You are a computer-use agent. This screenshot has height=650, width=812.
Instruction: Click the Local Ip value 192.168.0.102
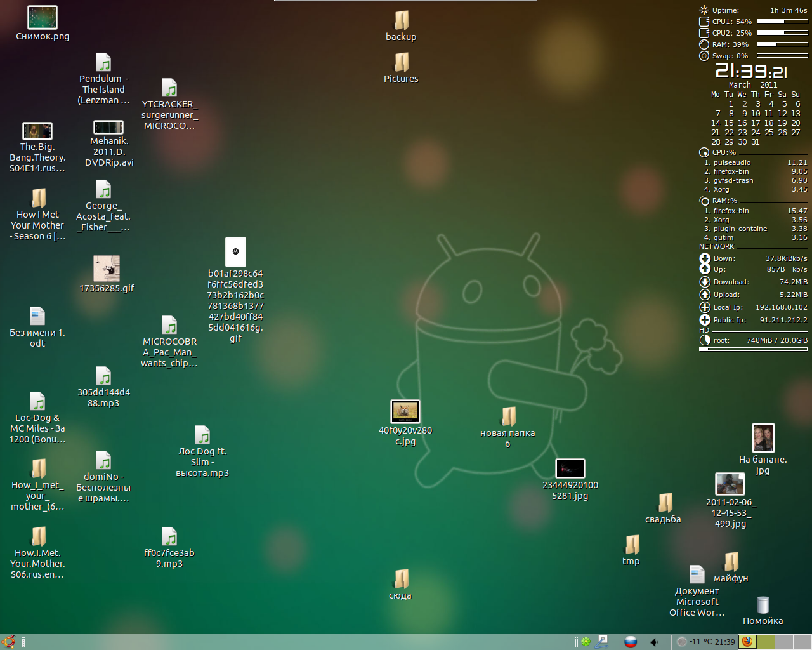pyautogui.click(x=782, y=307)
